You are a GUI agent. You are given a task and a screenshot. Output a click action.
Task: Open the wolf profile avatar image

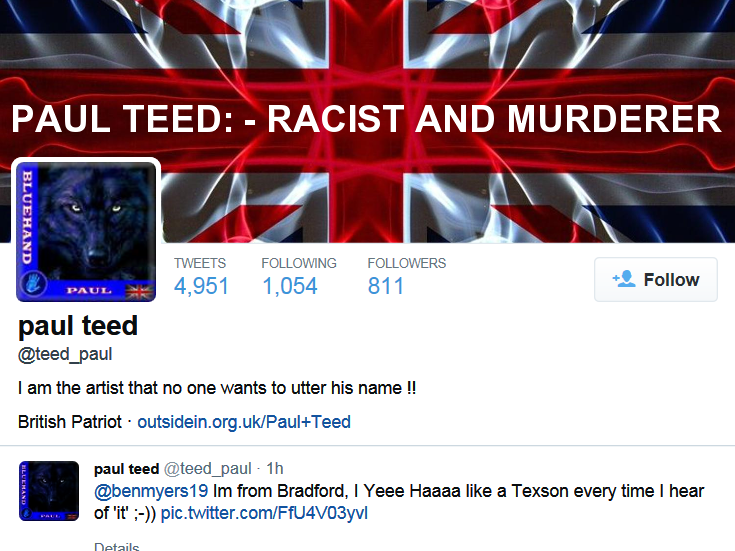pyautogui.click(x=86, y=232)
